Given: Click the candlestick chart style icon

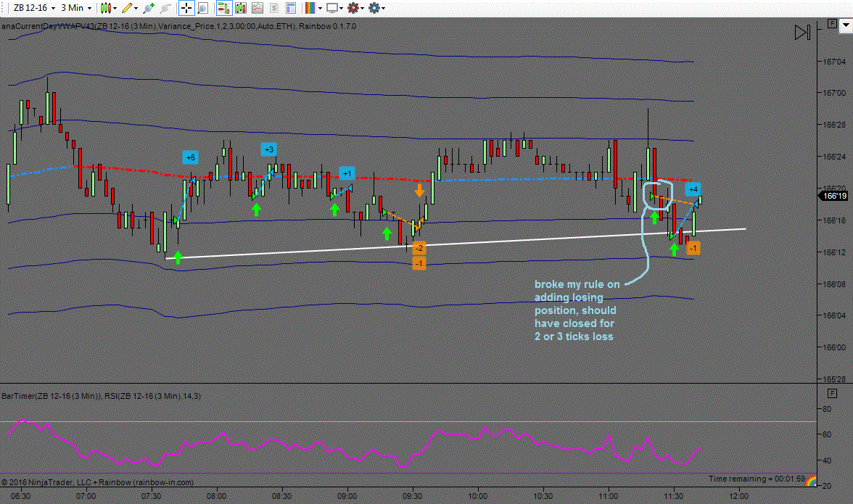Looking at the screenshot, I should 106,8.
